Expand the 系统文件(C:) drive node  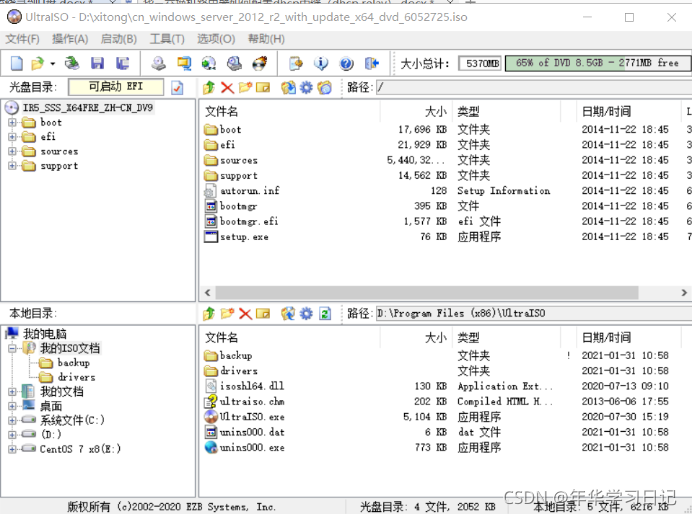pyautogui.click(x=12, y=420)
